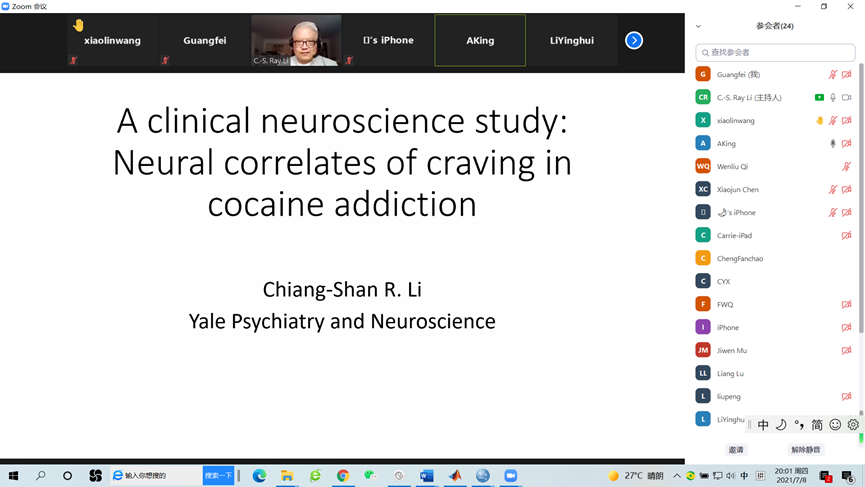Toggle Guangfei's muted microphone icon
The height and width of the screenshot is (487, 865).
[832, 75]
